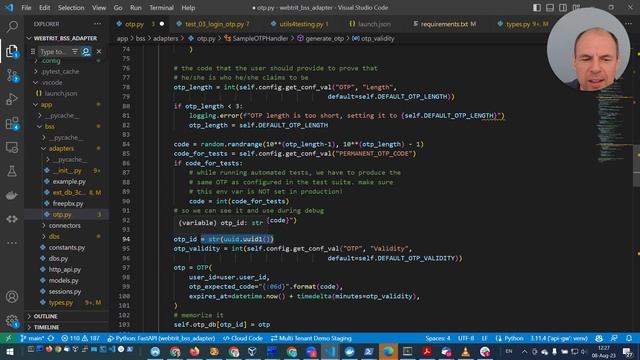640x360 pixels.
Task: Open Explorer views and more actions ellipsis
Action: click(x=98, y=24)
